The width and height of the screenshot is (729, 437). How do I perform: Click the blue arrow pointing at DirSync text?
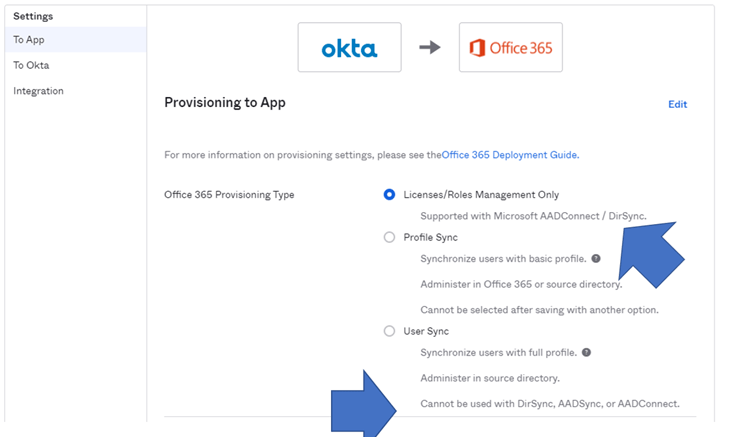651,250
